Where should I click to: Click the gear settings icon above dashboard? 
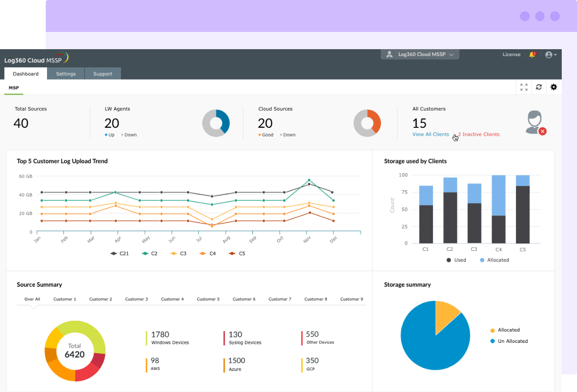pyautogui.click(x=554, y=87)
